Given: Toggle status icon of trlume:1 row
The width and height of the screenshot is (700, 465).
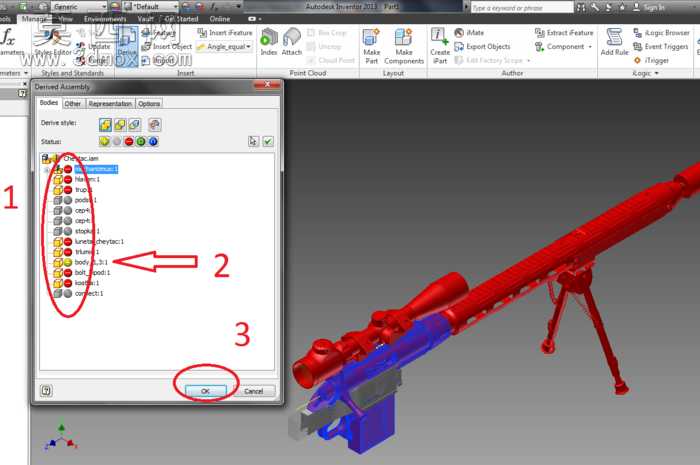Looking at the screenshot, I should [x=68, y=252].
